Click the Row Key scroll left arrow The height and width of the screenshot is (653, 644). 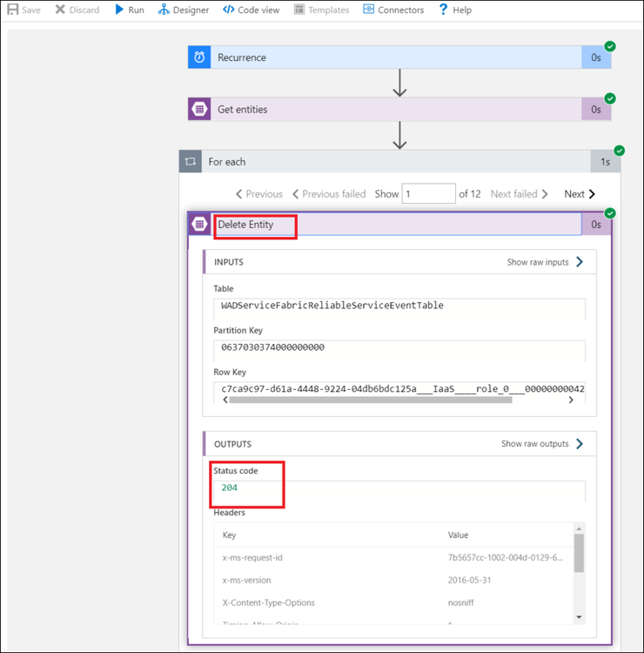[225, 400]
